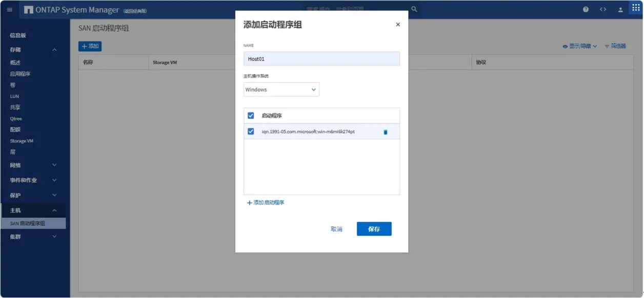Select SAN 启动程序组 in the sidebar

[x=33, y=223]
